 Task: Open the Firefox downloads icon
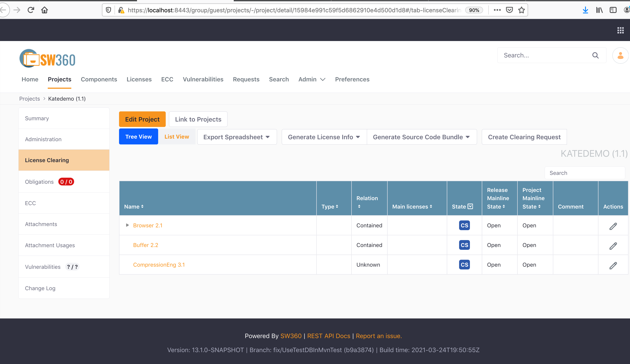(585, 10)
